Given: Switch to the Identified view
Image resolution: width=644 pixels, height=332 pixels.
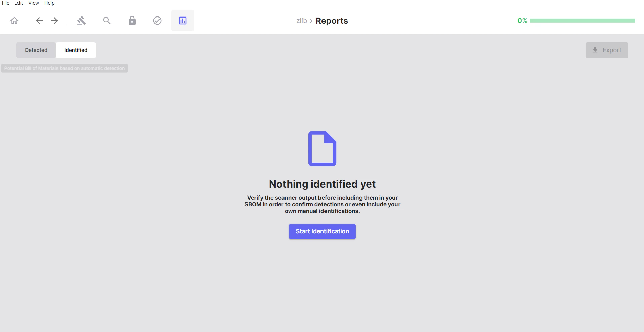Looking at the screenshot, I should click(76, 50).
